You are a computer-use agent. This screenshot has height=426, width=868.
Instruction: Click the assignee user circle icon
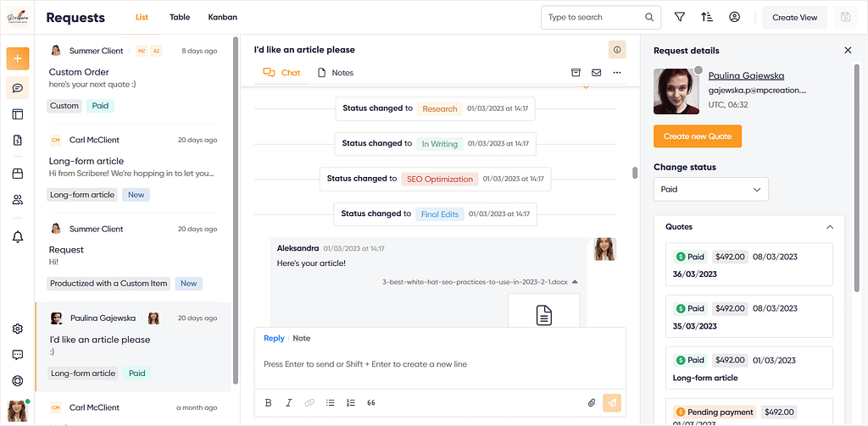coord(735,17)
